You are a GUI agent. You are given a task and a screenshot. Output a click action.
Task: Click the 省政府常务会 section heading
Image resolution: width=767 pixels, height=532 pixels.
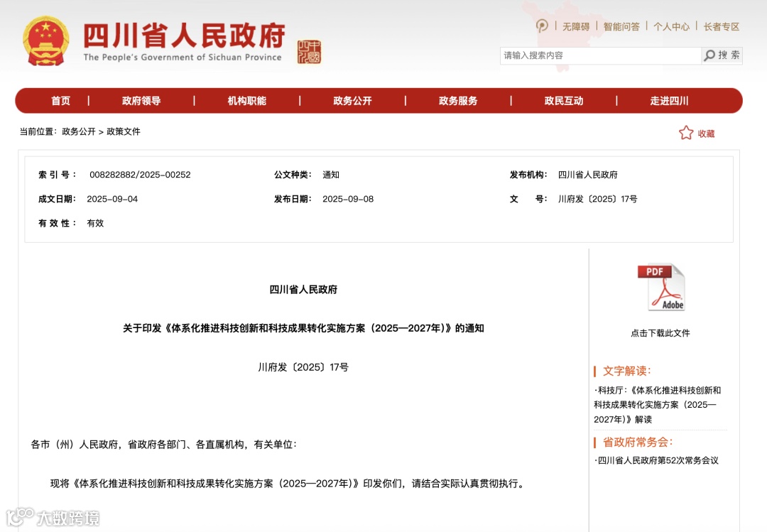click(x=638, y=443)
